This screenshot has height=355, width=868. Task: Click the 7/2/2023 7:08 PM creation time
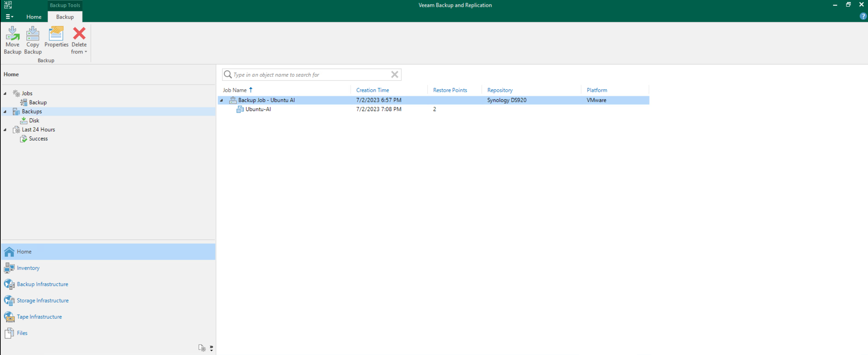pos(378,109)
